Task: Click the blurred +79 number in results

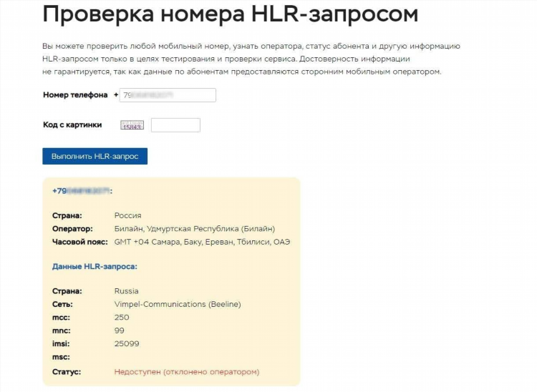Action: (x=82, y=191)
